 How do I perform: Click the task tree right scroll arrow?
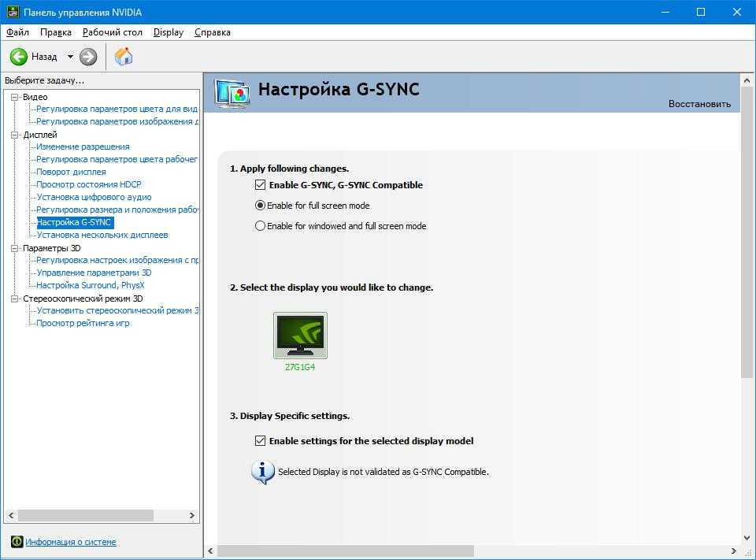[x=192, y=516]
